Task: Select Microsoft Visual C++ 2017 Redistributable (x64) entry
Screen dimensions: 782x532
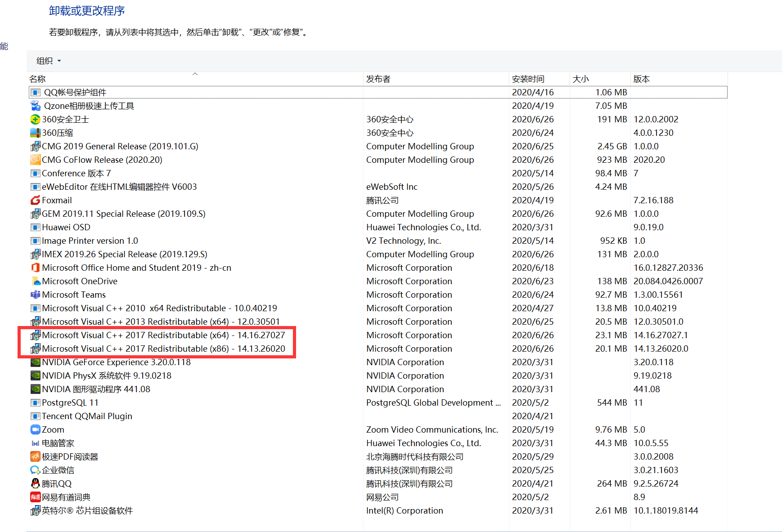Action: [x=163, y=335]
